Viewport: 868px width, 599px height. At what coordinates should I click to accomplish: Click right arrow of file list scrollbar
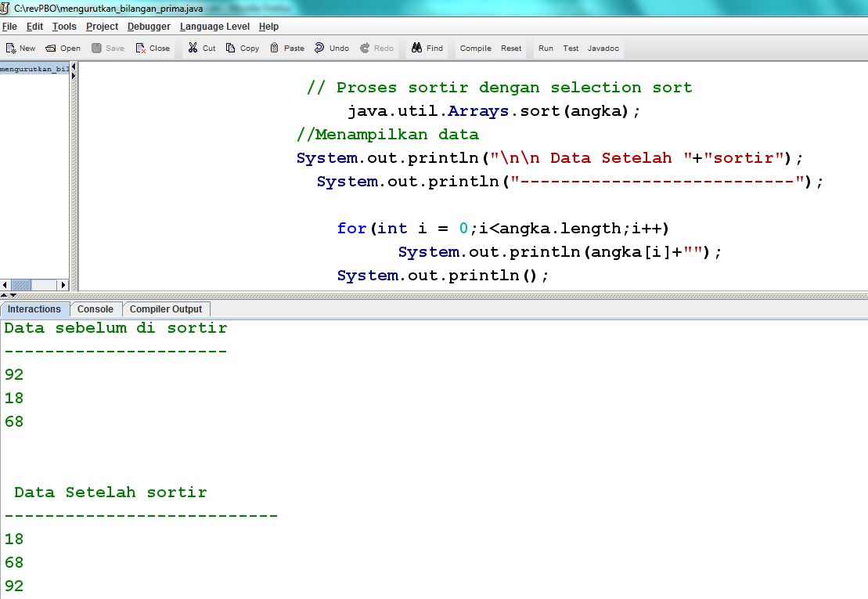[63, 285]
